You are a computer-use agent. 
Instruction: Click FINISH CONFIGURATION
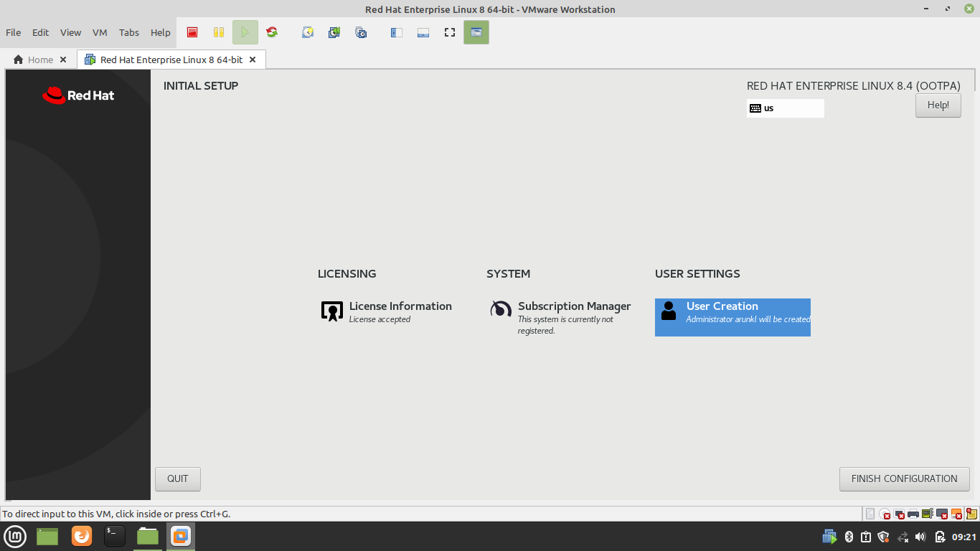click(x=905, y=479)
